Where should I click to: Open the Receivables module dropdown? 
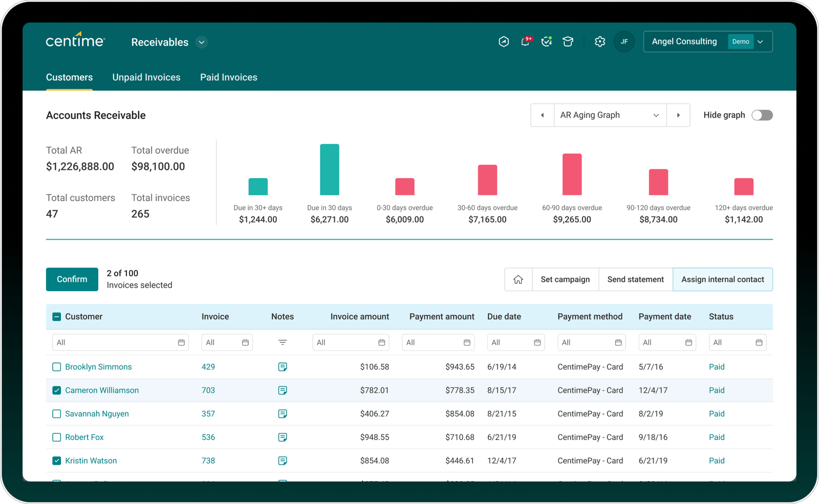(x=201, y=42)
